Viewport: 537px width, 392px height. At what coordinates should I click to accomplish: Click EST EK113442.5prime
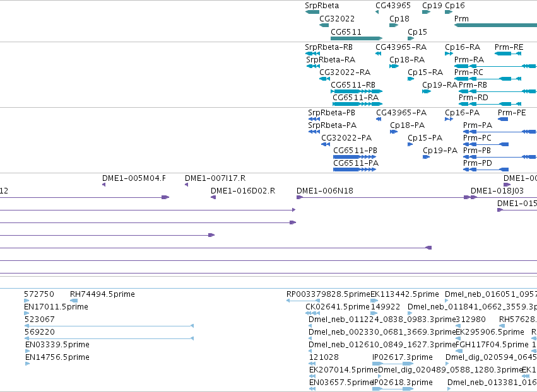coord(374,301)
